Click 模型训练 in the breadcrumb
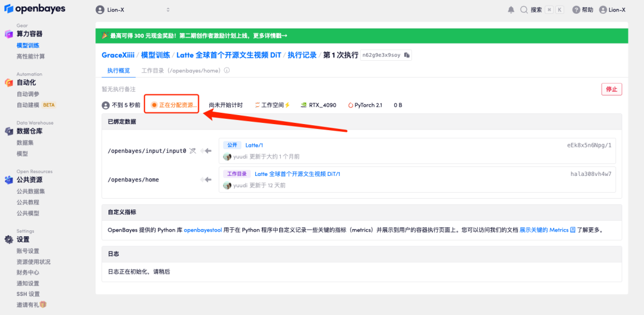Screen dimensions: 644x315 (x=156, y=55)
